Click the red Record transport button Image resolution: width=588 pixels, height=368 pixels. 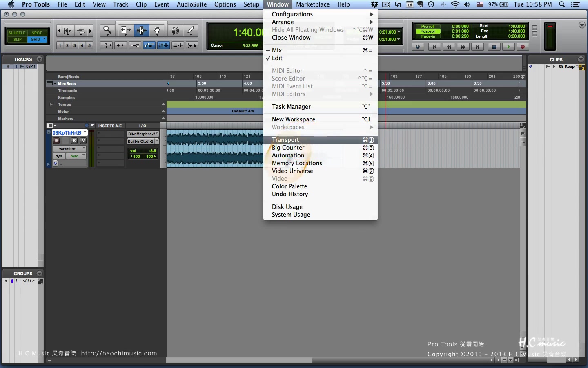click(522, 47)
